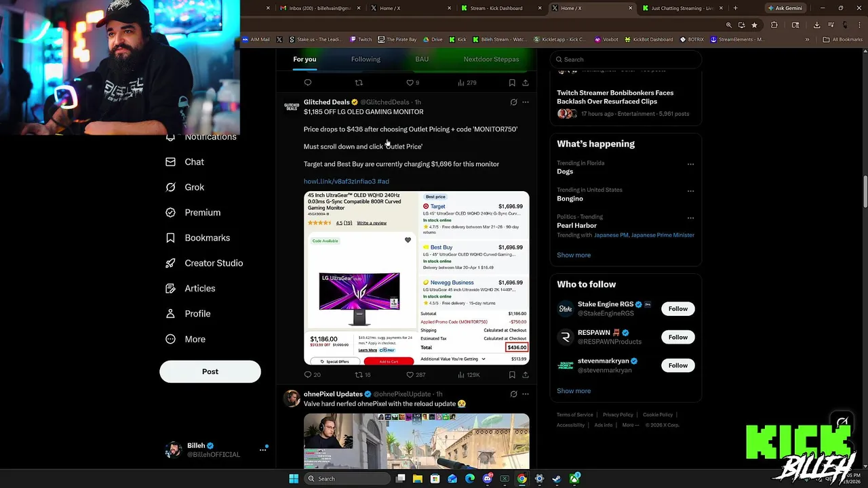Open the howl.link URL in tweet
The image size is (868, 488).
(340, 181)
